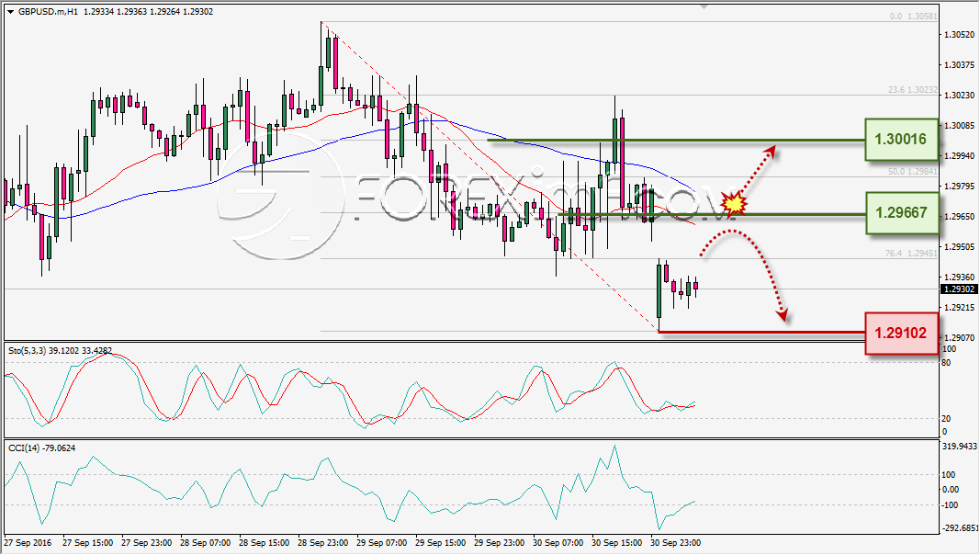Click price axis label 1.30520
The height and width of the screenshot is (555, 980).
click(x=960, y=35)
